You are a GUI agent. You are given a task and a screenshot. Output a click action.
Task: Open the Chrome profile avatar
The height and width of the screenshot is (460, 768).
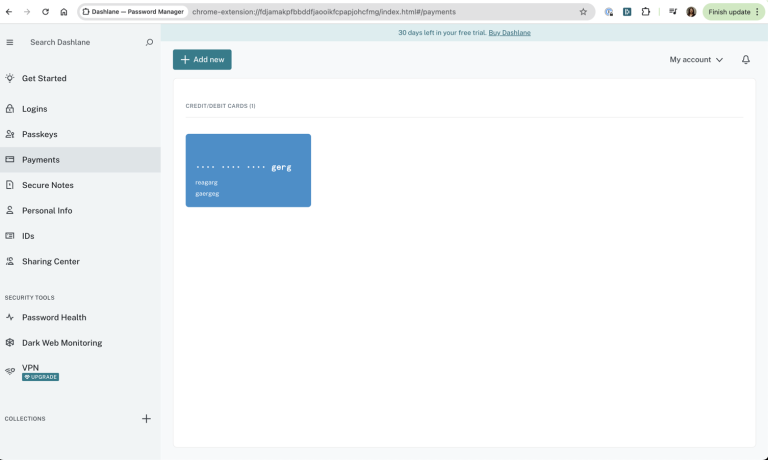click(x=691, y=12)
